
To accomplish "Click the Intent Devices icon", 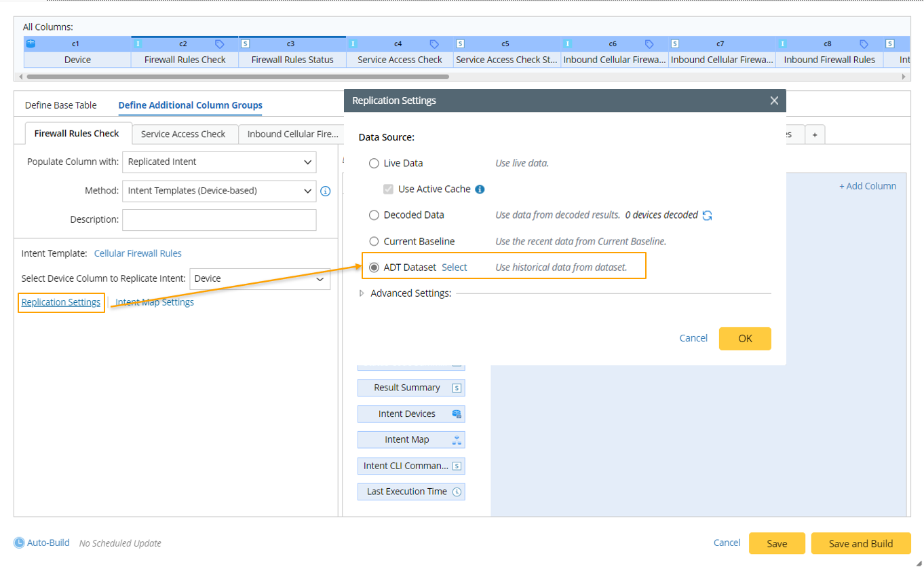I will coord(457,414).
